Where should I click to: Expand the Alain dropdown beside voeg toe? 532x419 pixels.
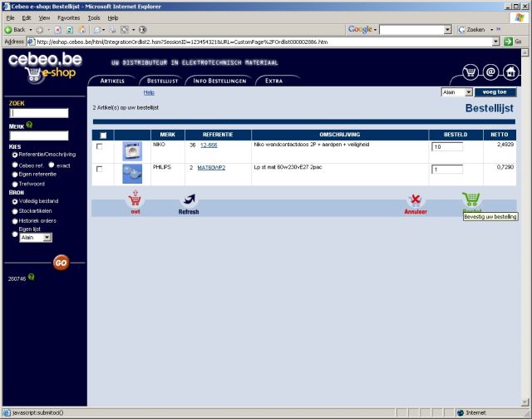pyautogui.click(x=468, y=92)
